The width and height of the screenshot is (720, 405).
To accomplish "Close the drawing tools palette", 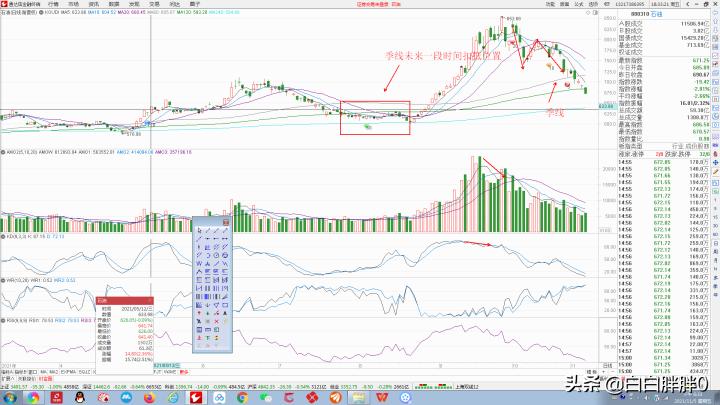I will [x=225, y=222].
